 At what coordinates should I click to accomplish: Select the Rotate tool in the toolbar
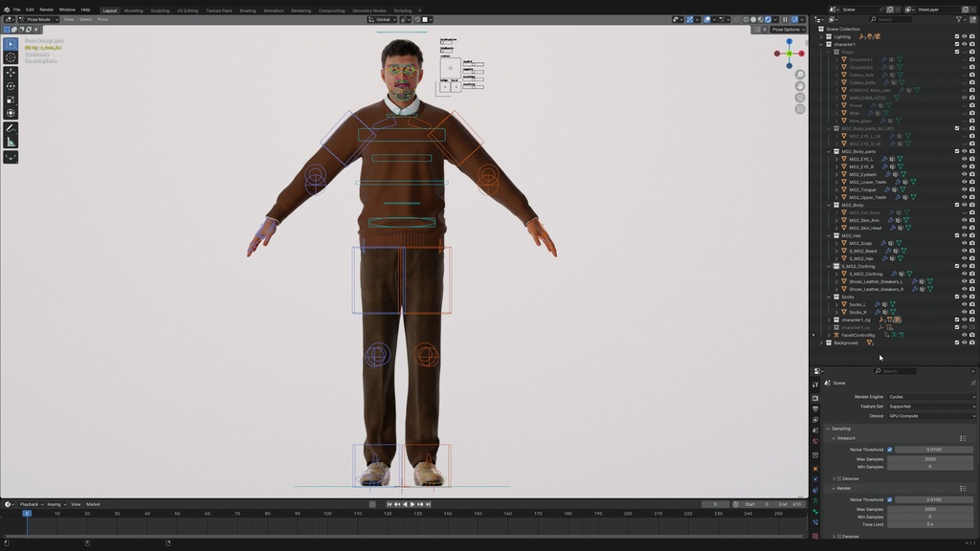coord(11,85)
